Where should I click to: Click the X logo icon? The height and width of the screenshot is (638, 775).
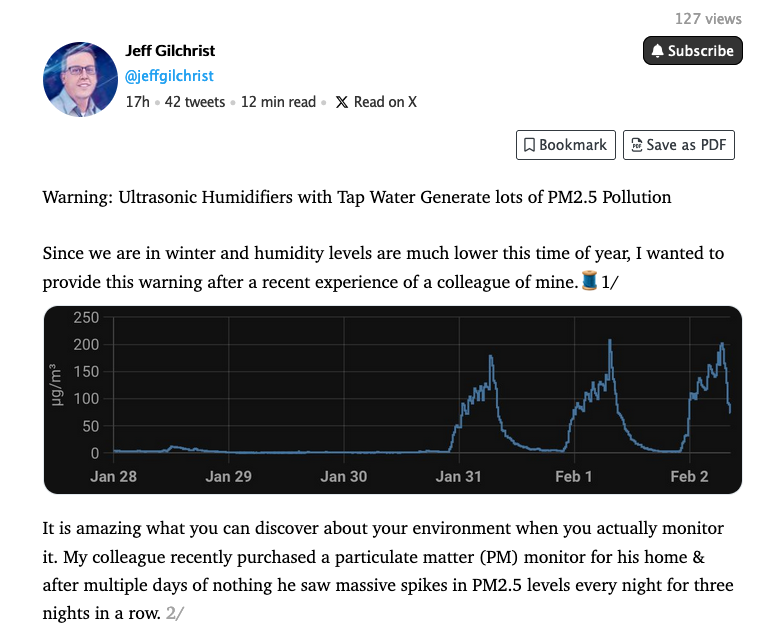(x=342, y=102)
